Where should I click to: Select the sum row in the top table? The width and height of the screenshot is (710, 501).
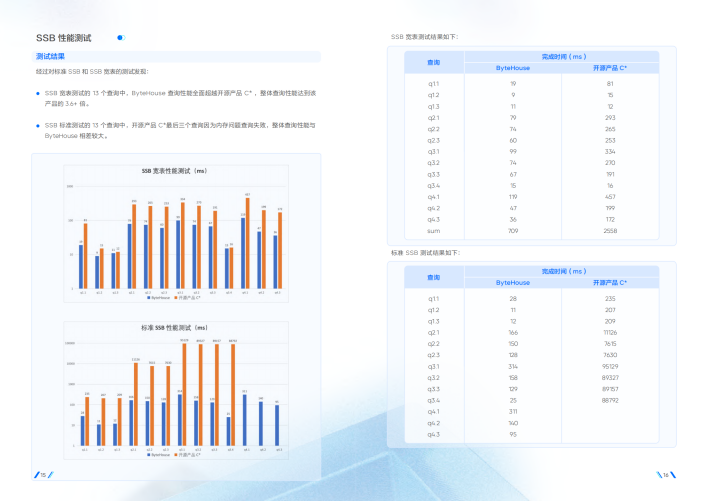(x=531, y=230)
